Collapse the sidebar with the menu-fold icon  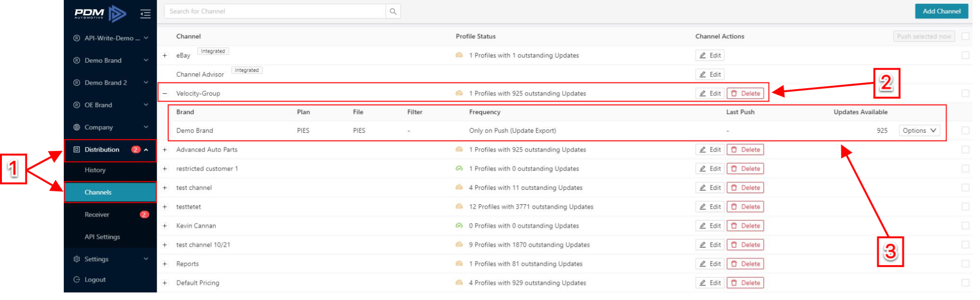[145, 14]
